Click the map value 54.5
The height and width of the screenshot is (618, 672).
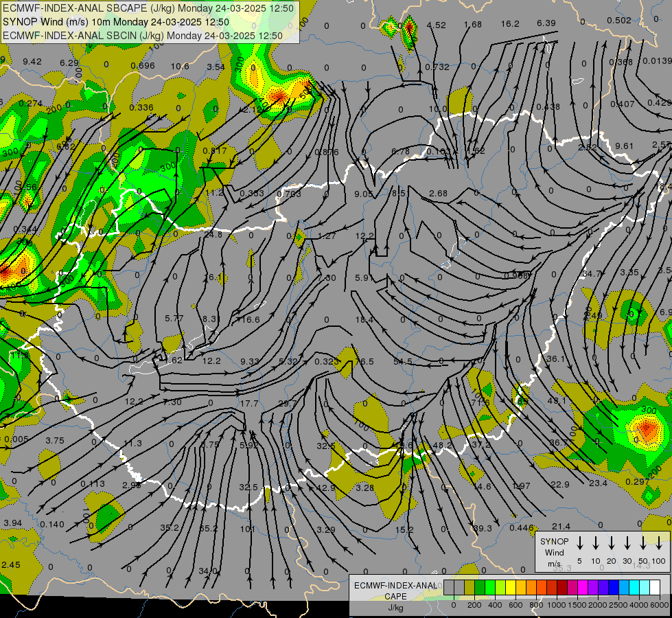pyautogui.click(x=403, y=362)
